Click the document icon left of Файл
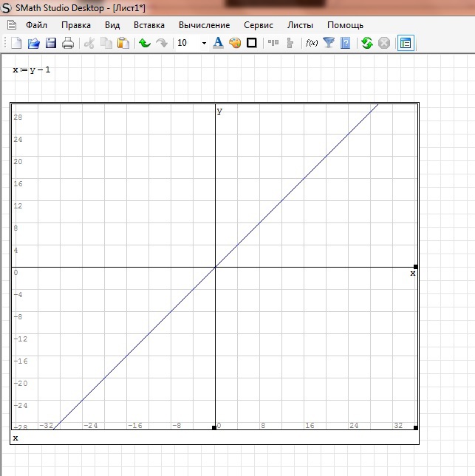Viewport: 475px width, 476px height. (12, 25)
